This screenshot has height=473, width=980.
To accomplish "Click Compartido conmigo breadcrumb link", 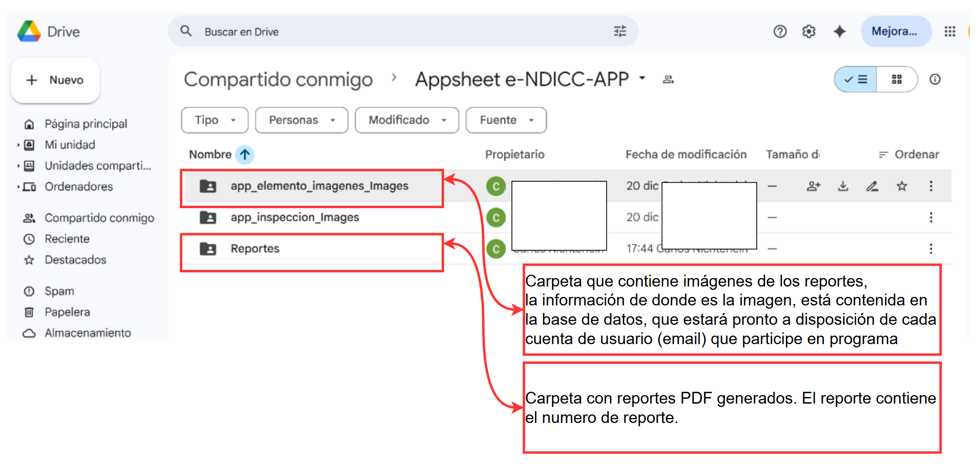I will (278, 79).
